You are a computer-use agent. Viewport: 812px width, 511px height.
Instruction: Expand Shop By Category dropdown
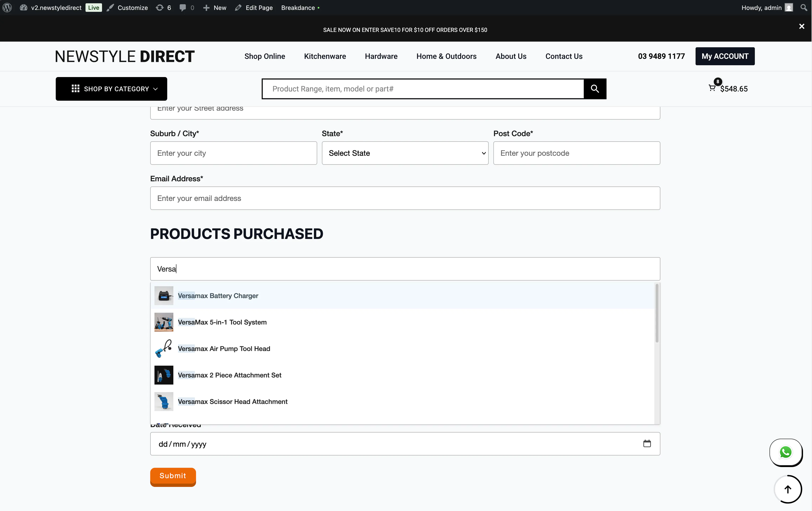(x=111, y=89)
